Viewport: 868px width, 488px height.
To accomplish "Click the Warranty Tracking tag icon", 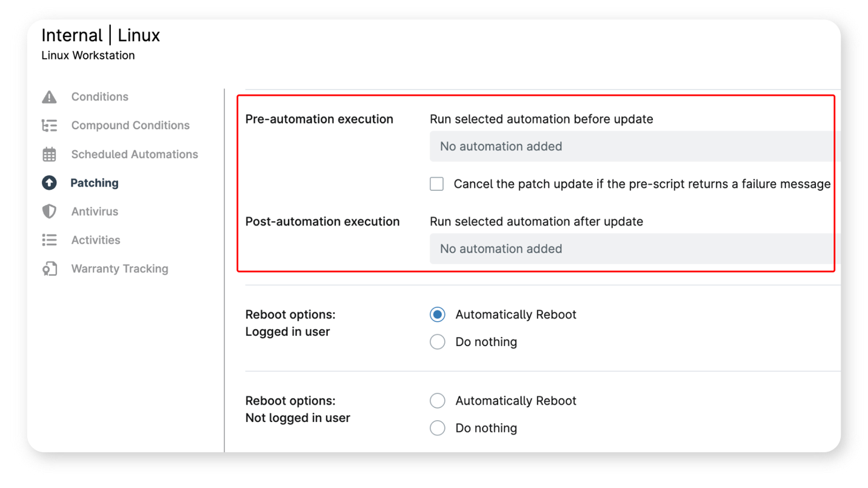I will pos(49,268).
